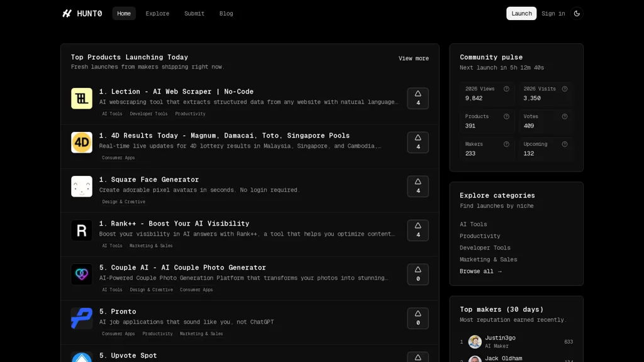Upvote Rank++ product
Screen dimensions: 644x362
(x=418, y=230)
